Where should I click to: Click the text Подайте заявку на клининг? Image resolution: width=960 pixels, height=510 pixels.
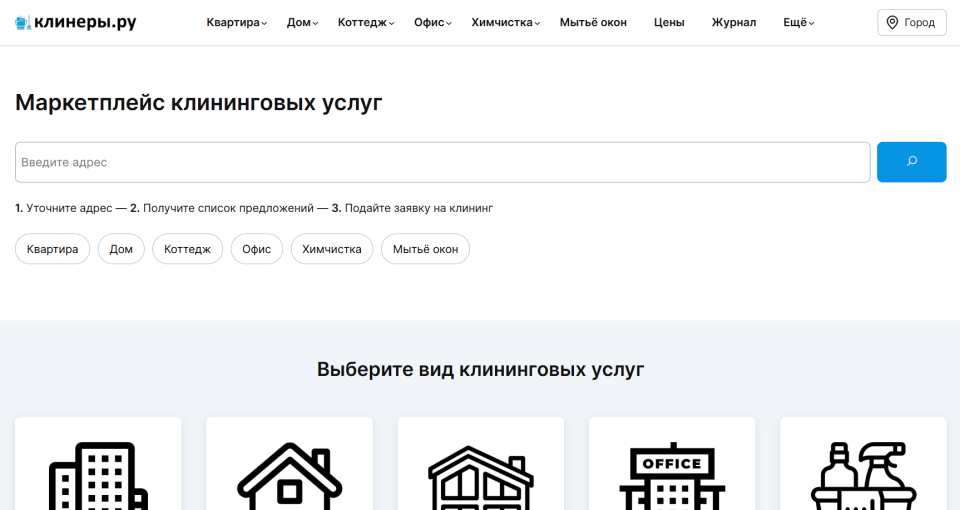tap(419, 208)
